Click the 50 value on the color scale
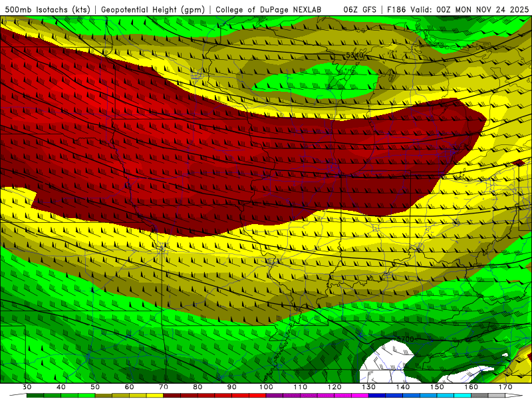The image size is (532, 399). pyautogui.click(x=95, y=387)
